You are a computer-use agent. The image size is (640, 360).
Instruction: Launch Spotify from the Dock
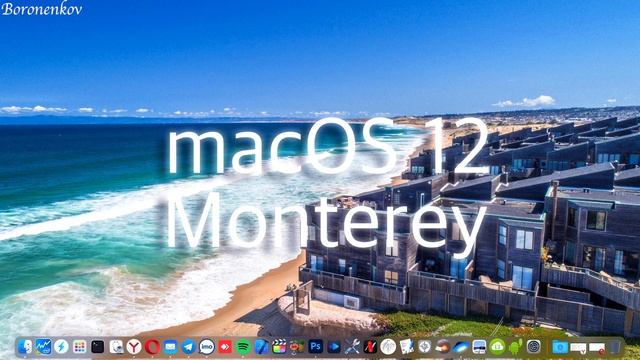[243, 347]
